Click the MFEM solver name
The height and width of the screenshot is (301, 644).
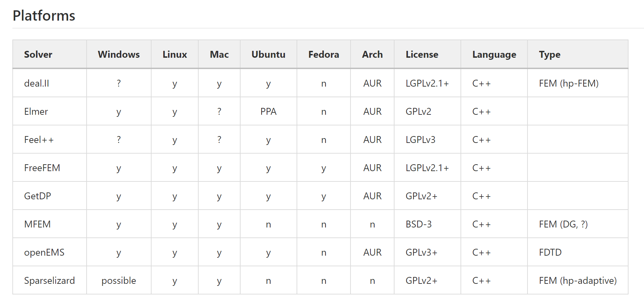point(37,224)
